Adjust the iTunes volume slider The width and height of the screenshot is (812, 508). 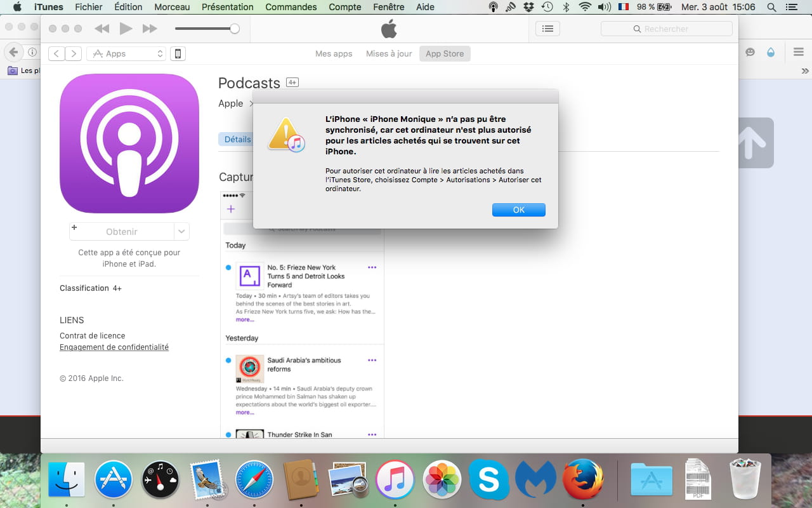coord(207,29)
